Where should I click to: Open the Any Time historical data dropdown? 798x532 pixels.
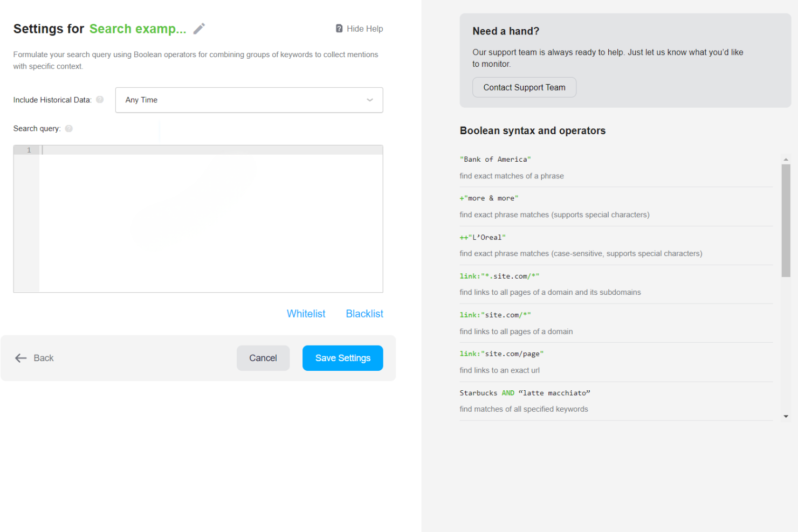tap(249, 100)
